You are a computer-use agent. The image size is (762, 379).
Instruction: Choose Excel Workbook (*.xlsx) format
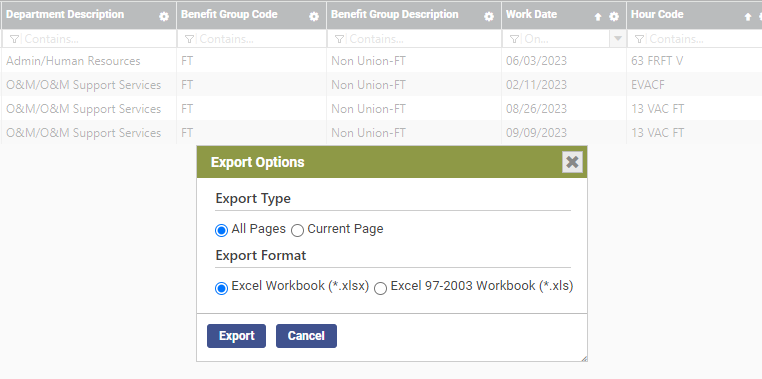click(x=221, y=288)
